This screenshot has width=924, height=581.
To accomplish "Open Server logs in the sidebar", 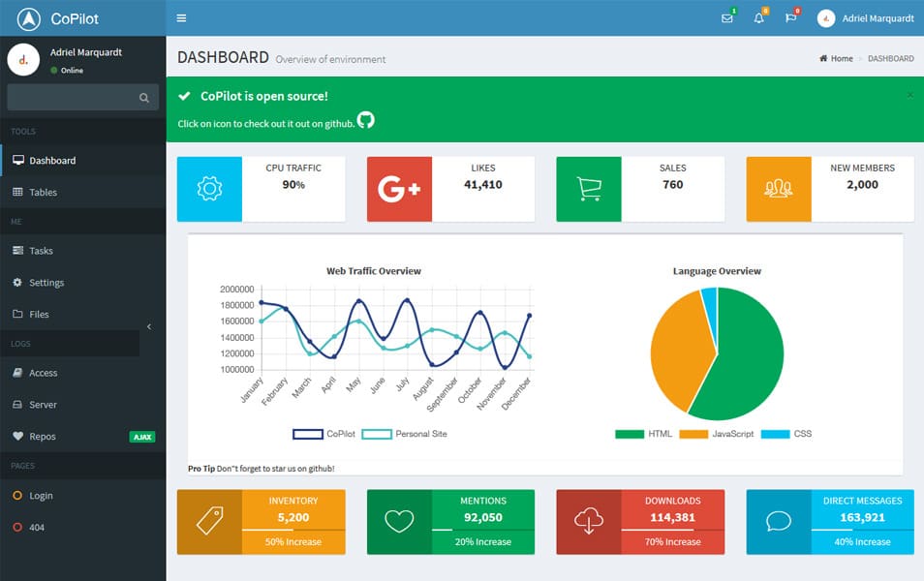I will 82,405.
